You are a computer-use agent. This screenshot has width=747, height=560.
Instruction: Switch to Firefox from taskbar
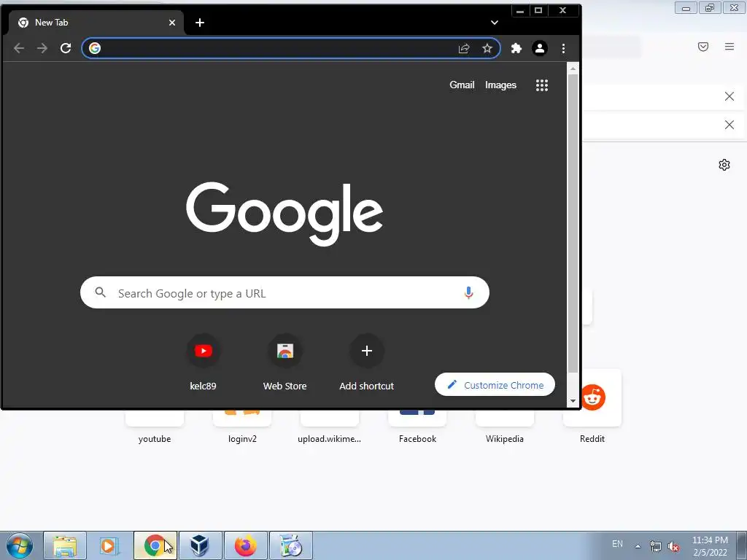point(245,545)
